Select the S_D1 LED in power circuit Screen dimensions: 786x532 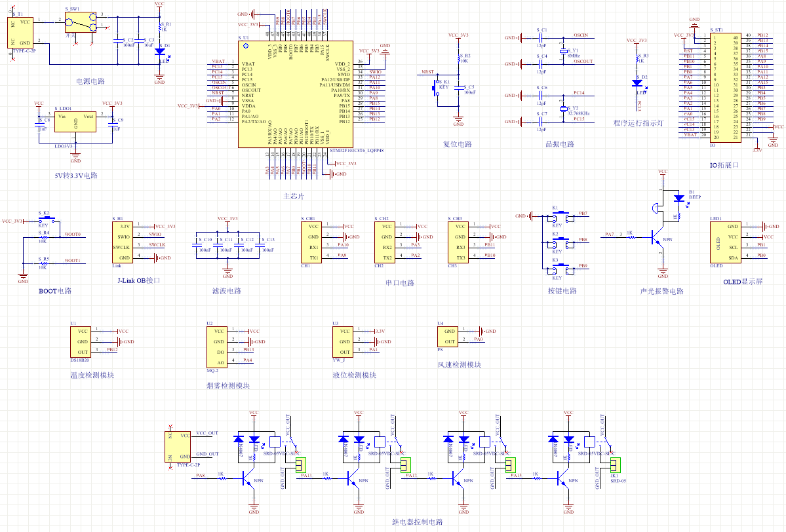coord(160,52)
